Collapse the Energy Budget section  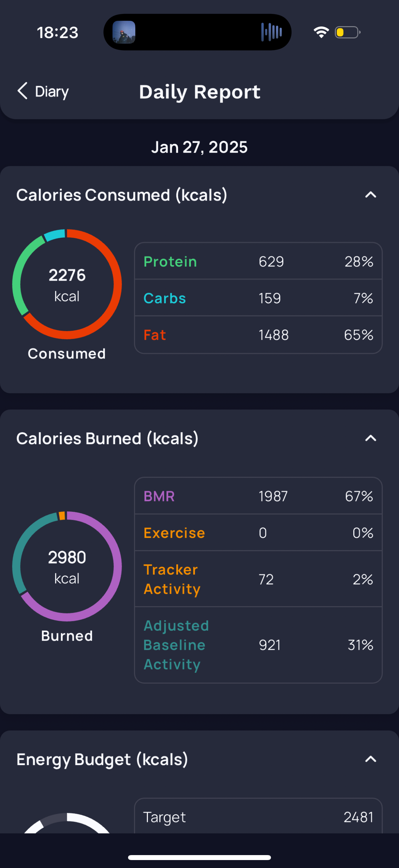(x=370, y=759)
